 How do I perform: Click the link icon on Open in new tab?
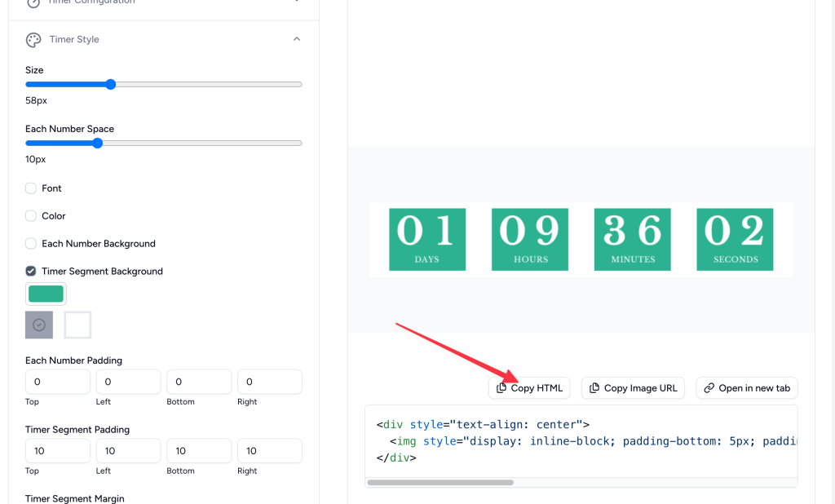coord(709,387)
